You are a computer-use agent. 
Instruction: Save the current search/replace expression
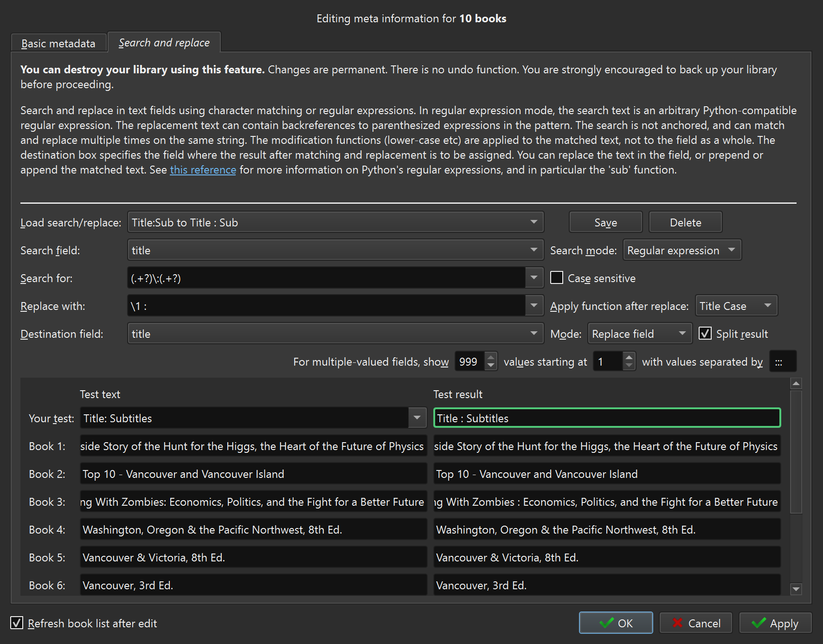point(605,223)
